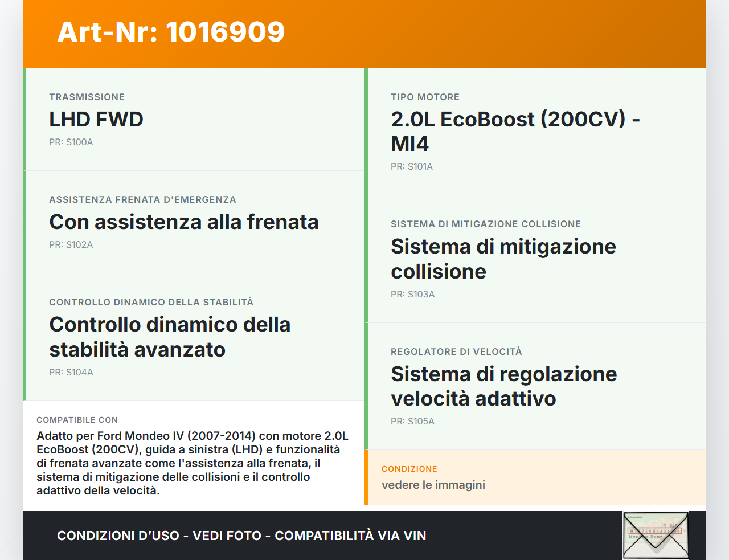The width and height of the screenshot is (729, 560).
Task: Click CONTROLLO DINAMICO DELLA STABILITÀ label
Action: [151, 303]
